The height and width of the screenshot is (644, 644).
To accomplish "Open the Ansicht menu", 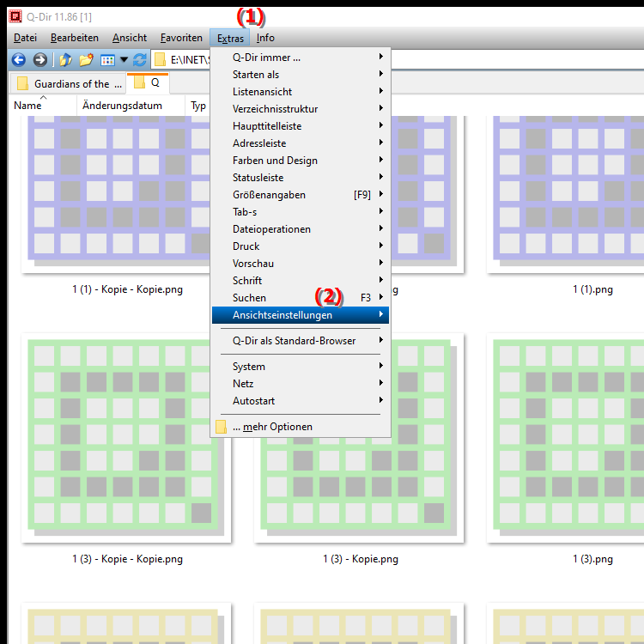I will (130, 38).
